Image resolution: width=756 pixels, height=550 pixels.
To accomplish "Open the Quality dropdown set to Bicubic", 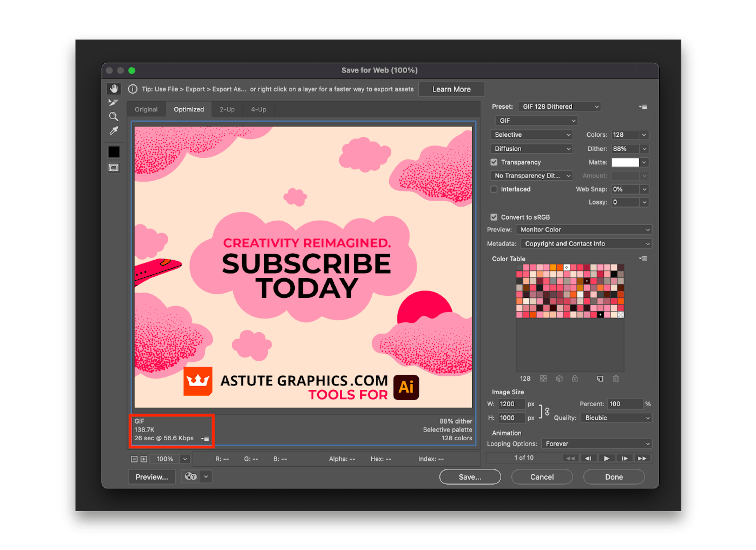I will click(x=616, y=418).
